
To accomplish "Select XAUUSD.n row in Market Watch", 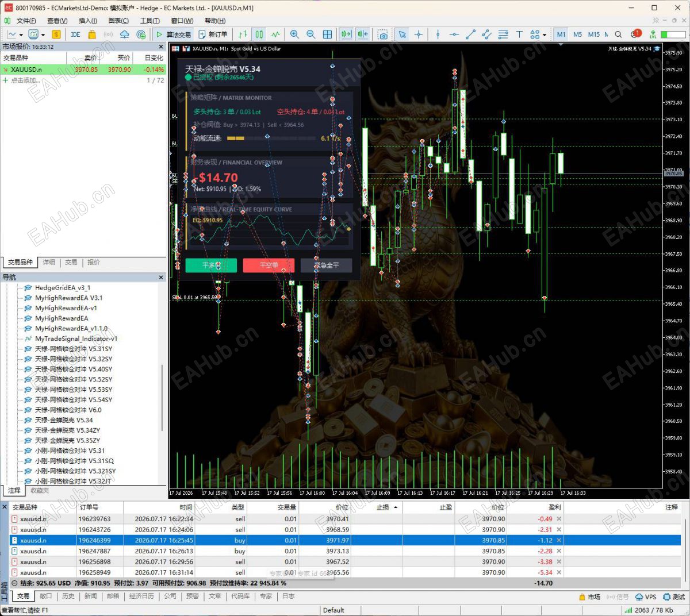I will point(83,70).
